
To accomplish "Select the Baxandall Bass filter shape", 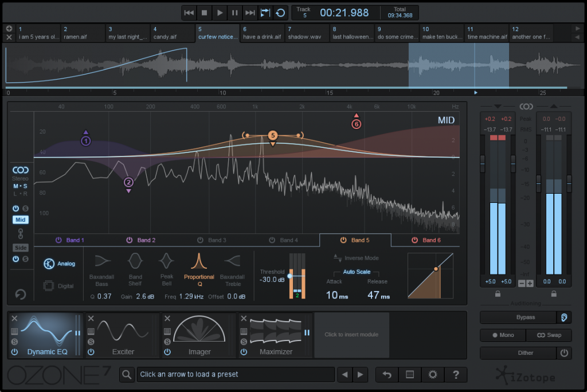I will coord(102,269).
